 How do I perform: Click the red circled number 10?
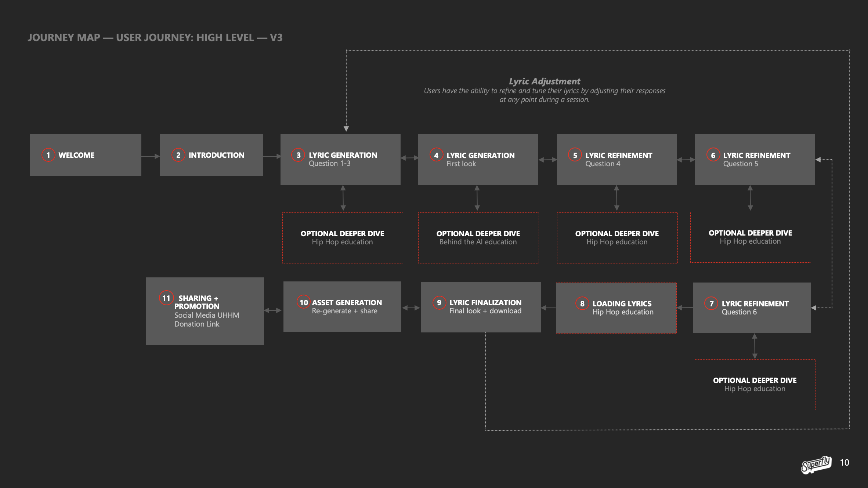(304, 302)
